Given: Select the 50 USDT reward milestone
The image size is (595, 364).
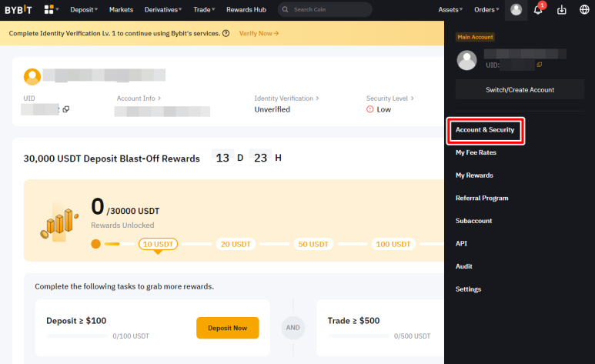Looking at the screenshot, I should [313, 244].
